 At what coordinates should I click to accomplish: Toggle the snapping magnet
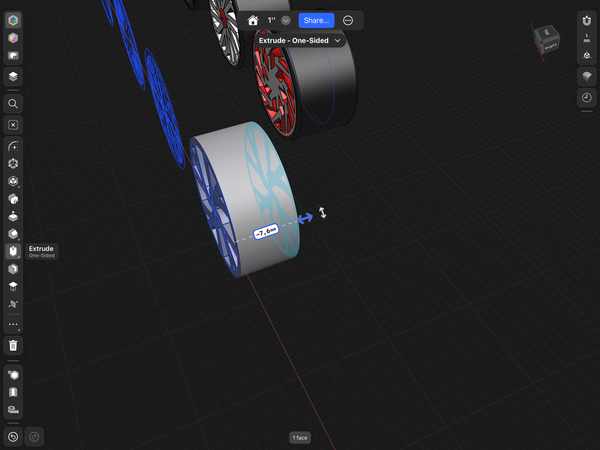(x=587, y=20)
